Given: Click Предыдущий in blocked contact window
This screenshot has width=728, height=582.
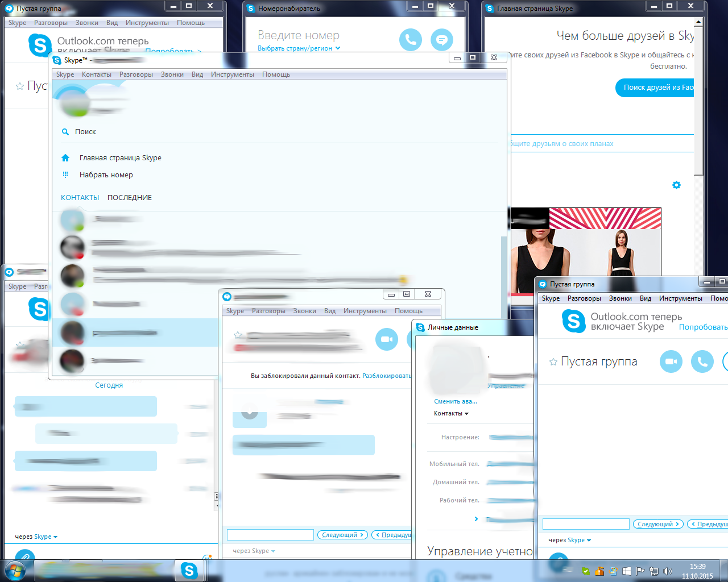Looking at the screenshot, I should pos(392,535).
